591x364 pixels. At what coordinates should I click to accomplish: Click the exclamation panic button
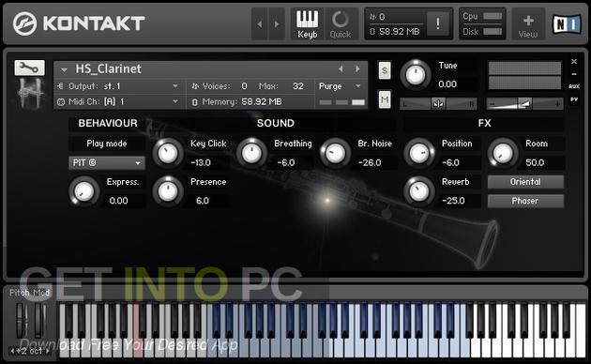437,23
